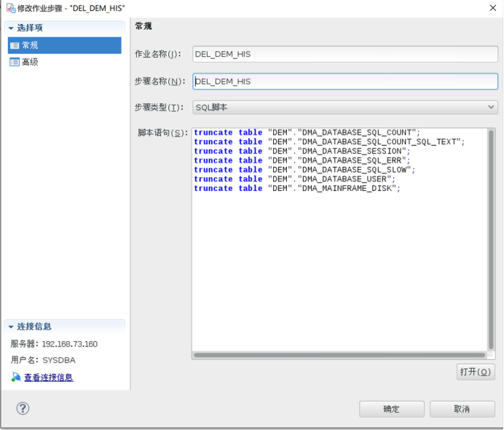Click the DMA_MAINFRAME_DISK truncate statement
504x430 pixels.
click(x=297, y=189)
